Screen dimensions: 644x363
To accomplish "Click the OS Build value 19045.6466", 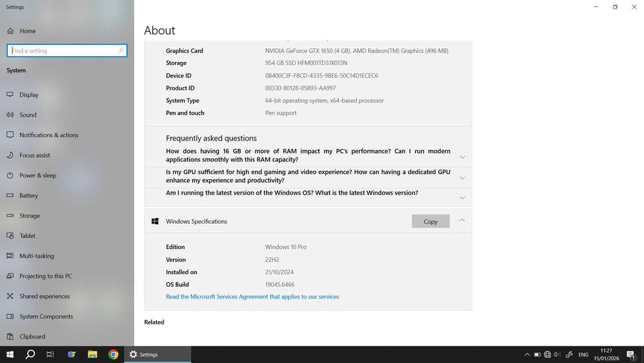I will [279, 284].
